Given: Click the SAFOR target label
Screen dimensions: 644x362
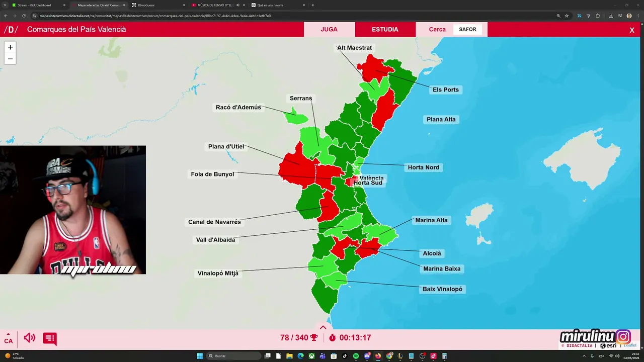Looking at the screenshot, I should 467,29.
